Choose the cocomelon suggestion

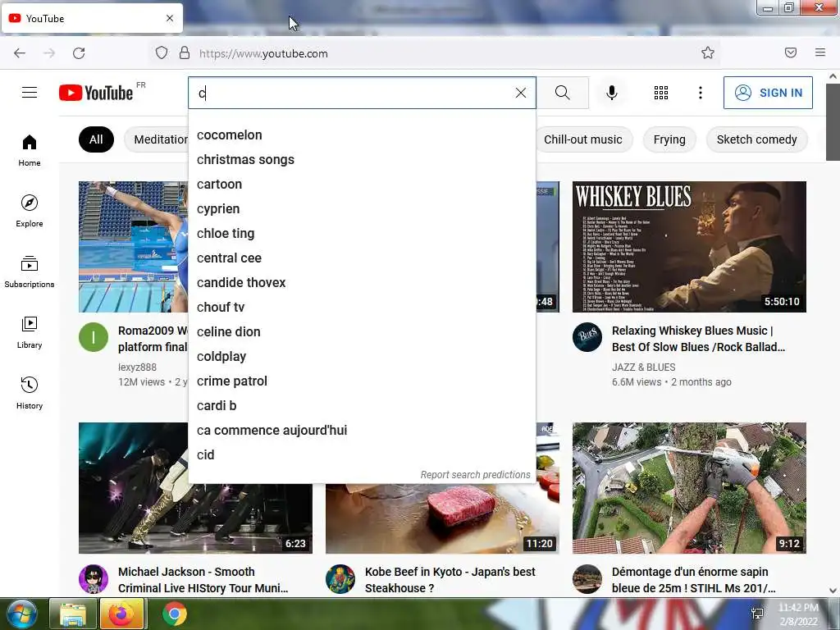tap(362, 135)
